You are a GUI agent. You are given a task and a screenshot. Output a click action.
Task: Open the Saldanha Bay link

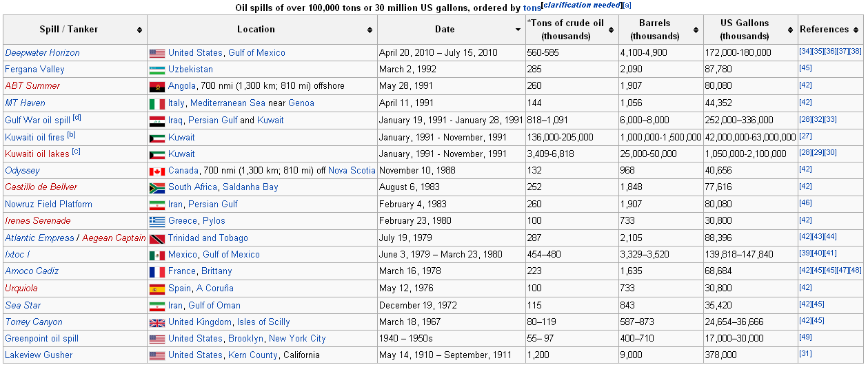pyautogui.click(x=250, y=187)
